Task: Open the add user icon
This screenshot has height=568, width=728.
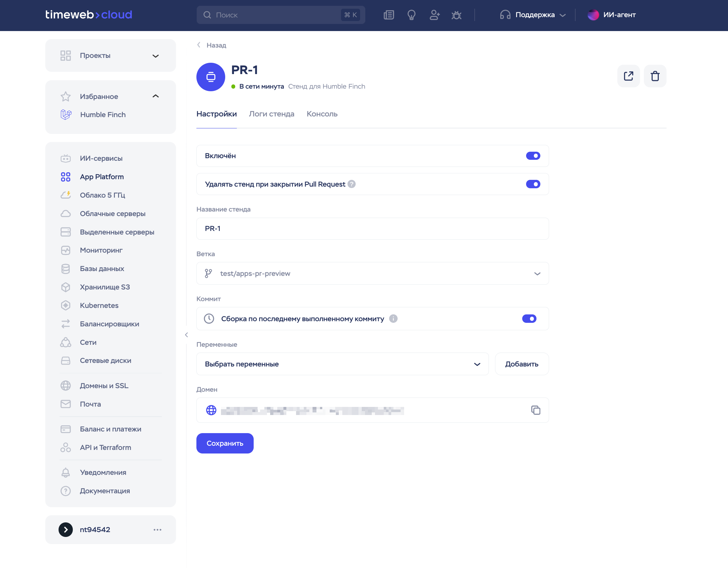Action: point(434,15)
